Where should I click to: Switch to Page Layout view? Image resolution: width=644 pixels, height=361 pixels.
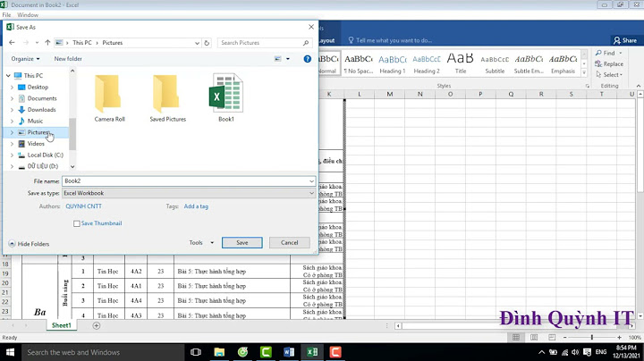point(534,337)
